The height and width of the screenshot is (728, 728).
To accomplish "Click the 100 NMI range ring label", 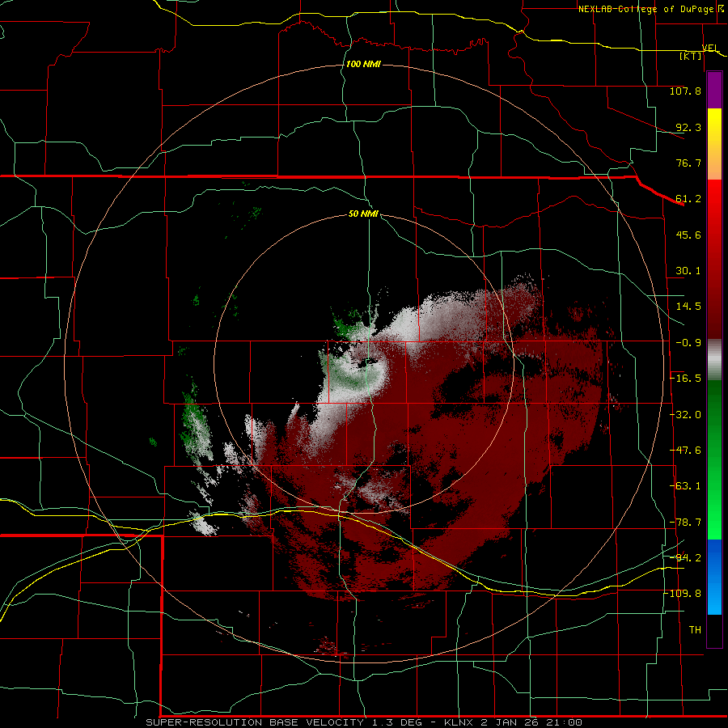I will tap(363, 64).
